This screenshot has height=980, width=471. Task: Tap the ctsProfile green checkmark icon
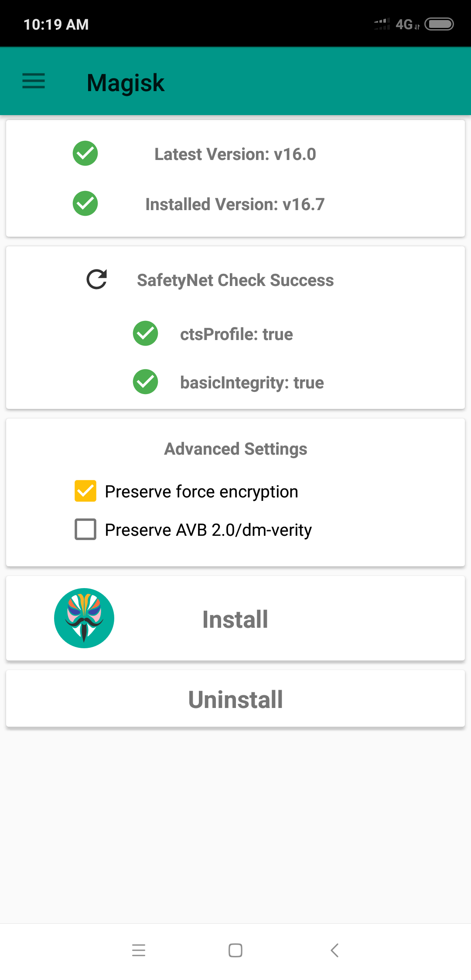(x=145, y=333)
